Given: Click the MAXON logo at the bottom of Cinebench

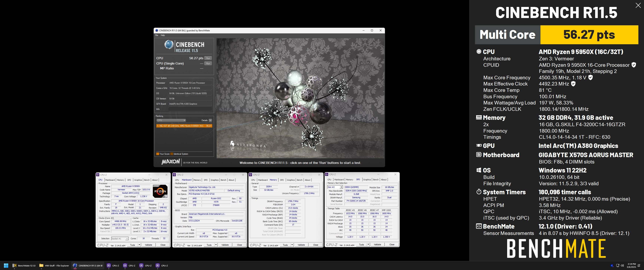Looking at the screenshot, I should [x=171, y=162].
